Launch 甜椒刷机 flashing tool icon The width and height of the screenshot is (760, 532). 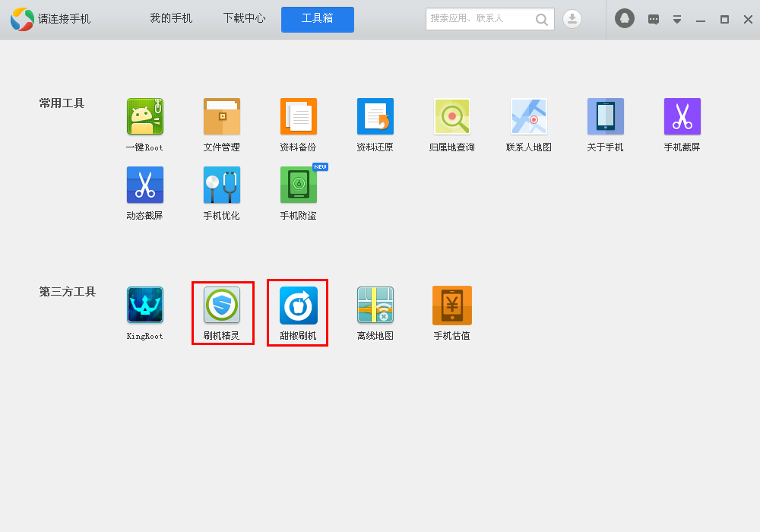tap(299, 306)
